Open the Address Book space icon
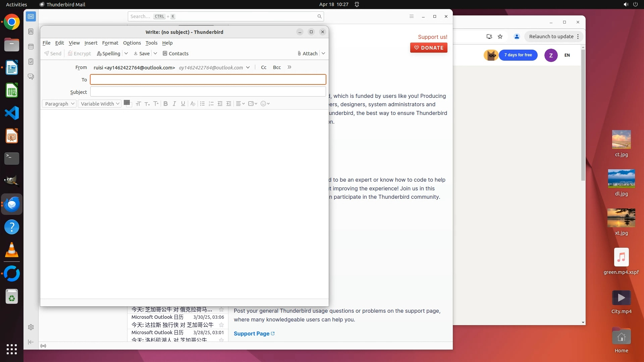The image size is (644, 362). point(31,32)
